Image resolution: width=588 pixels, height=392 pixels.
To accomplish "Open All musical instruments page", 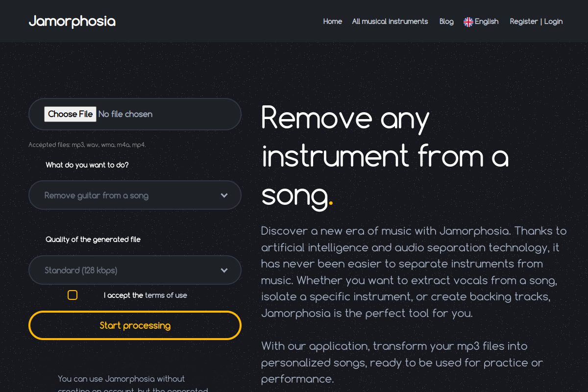I will (390, 22).
